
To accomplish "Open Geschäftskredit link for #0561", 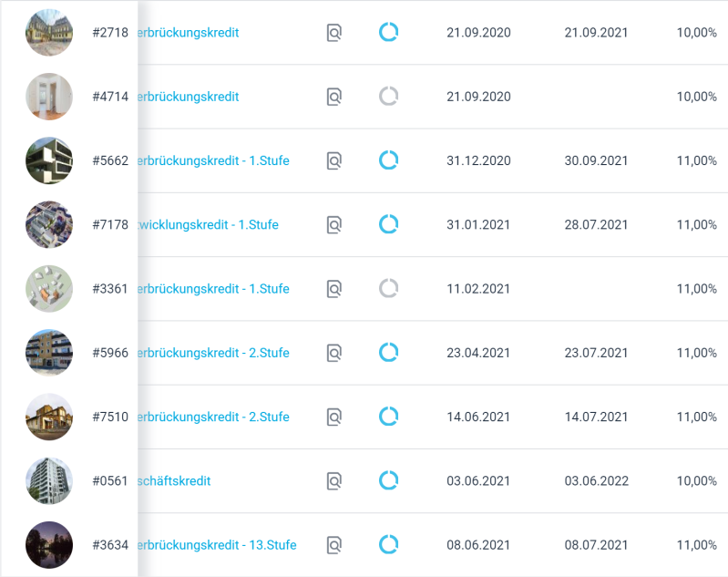I will 175,480.
